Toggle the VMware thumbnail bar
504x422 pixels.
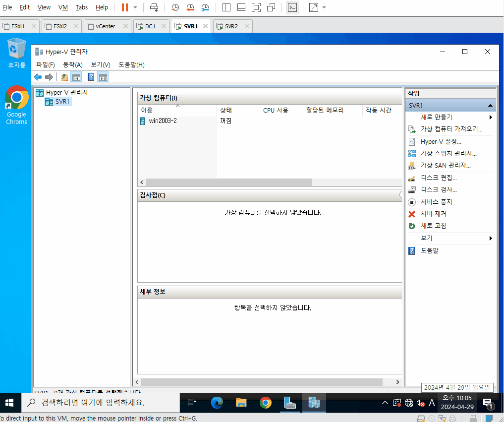pyautogui.click(x=241, y=7)
